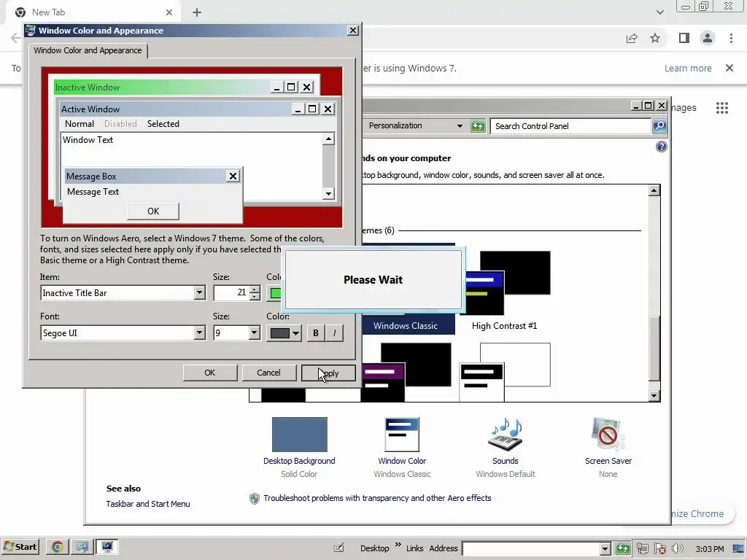Click the Cancel button in the dialog

[268, 373]
